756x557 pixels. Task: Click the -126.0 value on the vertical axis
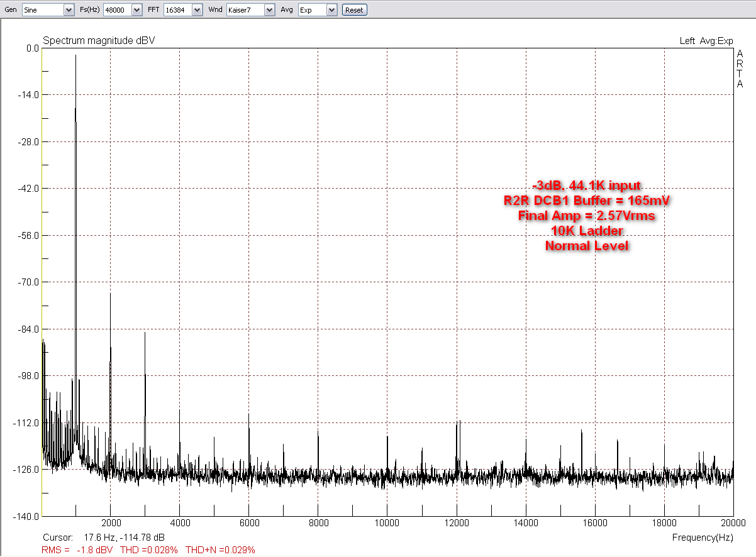[26, 470]
